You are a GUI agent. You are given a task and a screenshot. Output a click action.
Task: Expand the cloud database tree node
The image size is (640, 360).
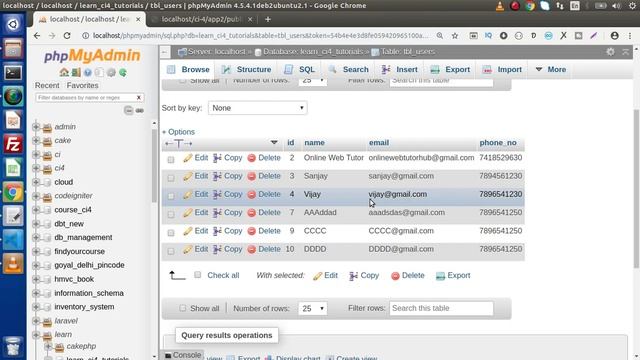coord(36,182)
